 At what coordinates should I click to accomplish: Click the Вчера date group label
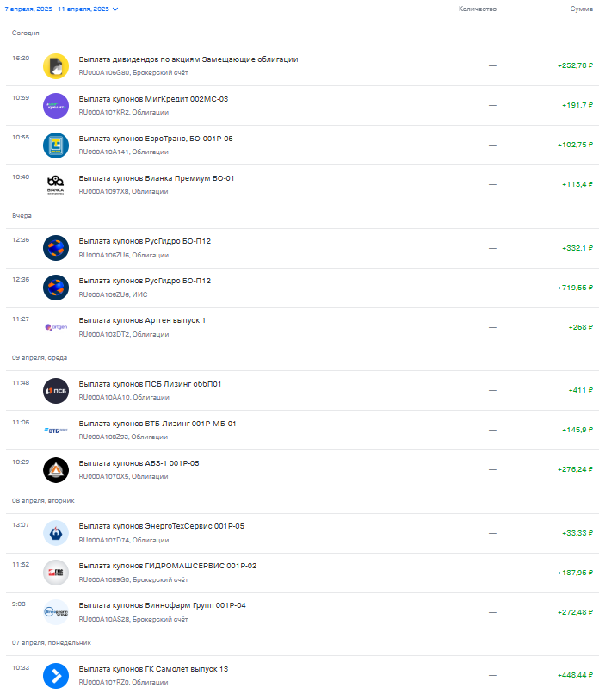point(22,215)
